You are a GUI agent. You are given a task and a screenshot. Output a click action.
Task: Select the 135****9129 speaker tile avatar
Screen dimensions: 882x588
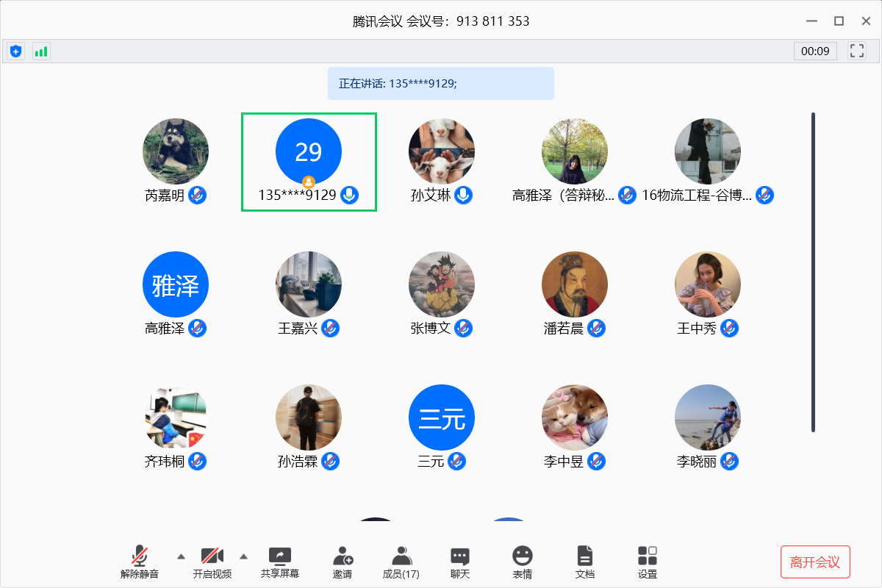309,151
